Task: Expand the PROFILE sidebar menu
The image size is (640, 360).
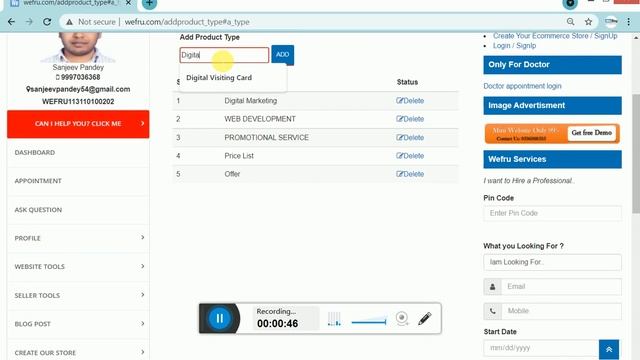Action: (78, 238)
